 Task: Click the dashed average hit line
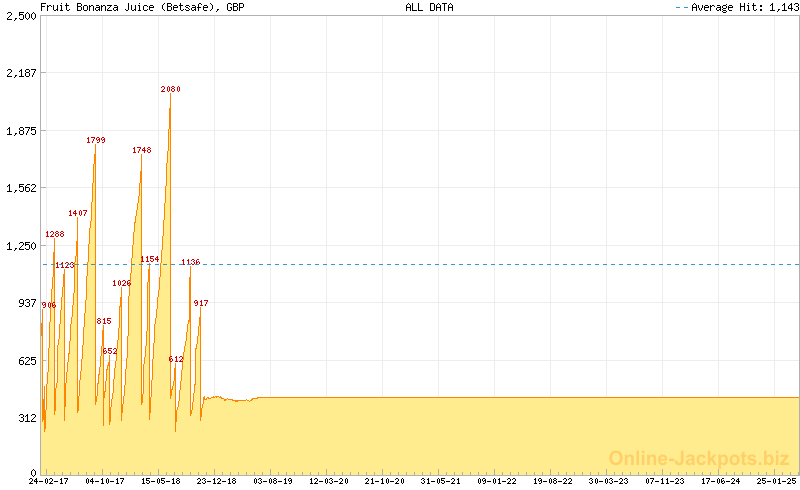tap(500, 264)
